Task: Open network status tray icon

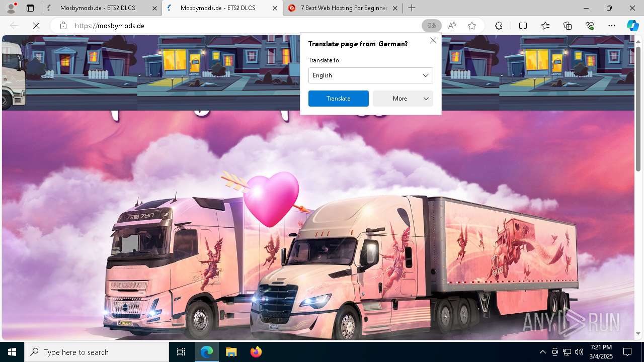Action: (567, 352)
